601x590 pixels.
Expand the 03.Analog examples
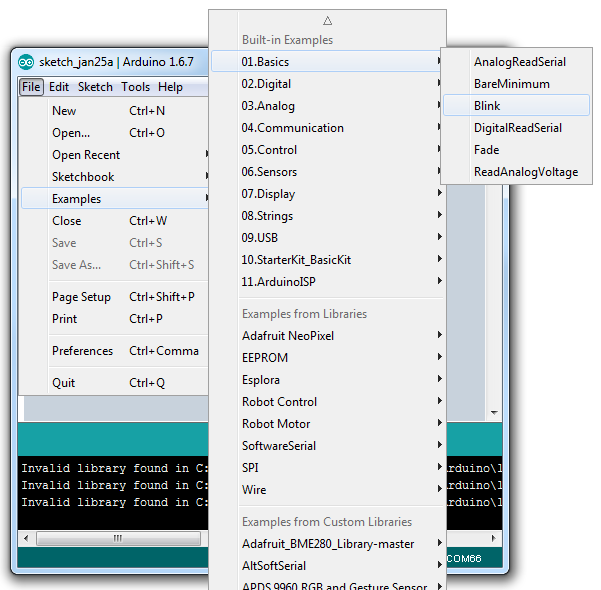(x=327, y=105)
